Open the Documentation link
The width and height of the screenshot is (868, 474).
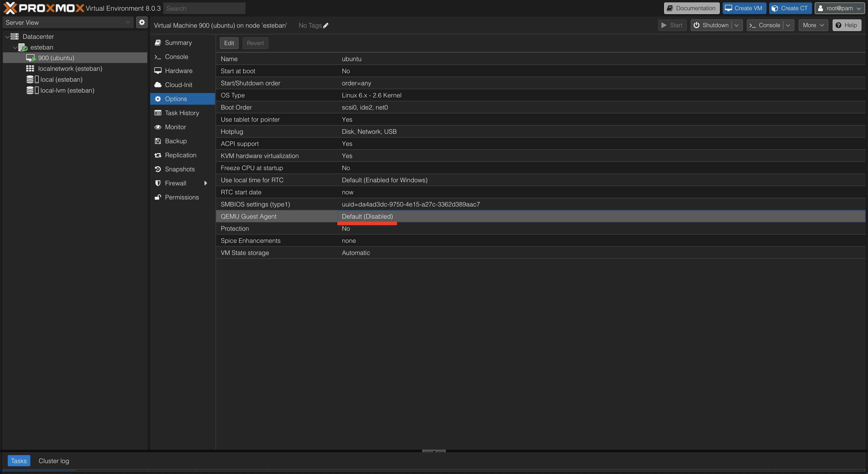pos(691,8)
